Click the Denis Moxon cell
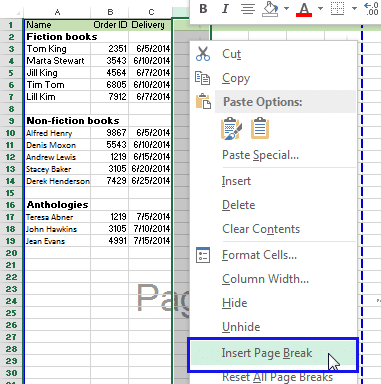Screen dimensions: 381x384 pos(58,145)
